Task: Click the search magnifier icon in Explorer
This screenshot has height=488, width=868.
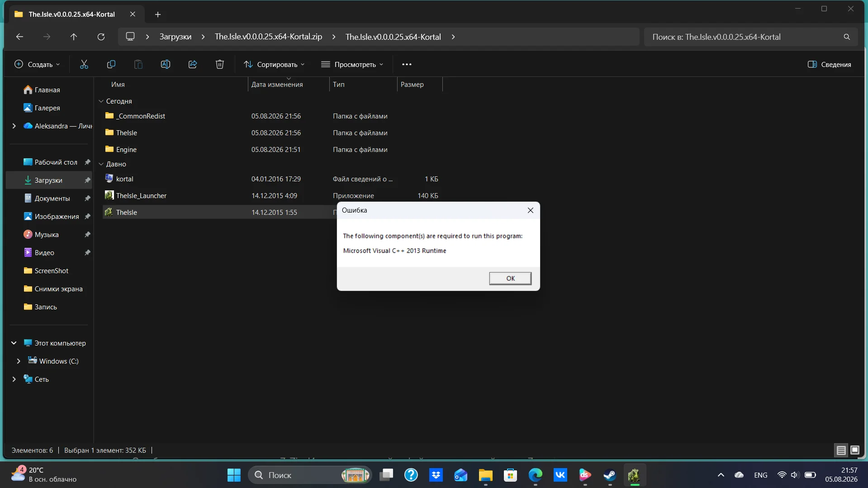Action: click(847, 37)
